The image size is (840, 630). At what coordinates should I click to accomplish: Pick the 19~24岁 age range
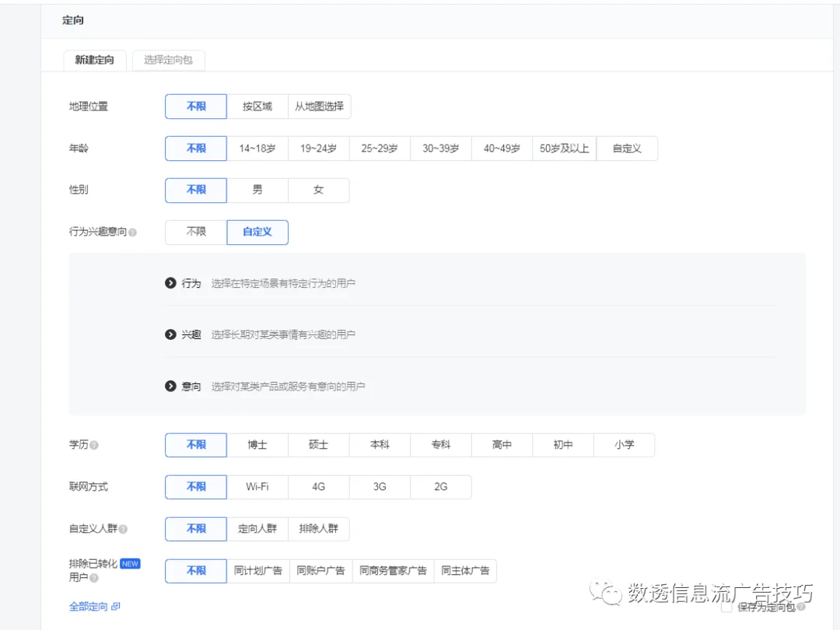pos(318,149)
